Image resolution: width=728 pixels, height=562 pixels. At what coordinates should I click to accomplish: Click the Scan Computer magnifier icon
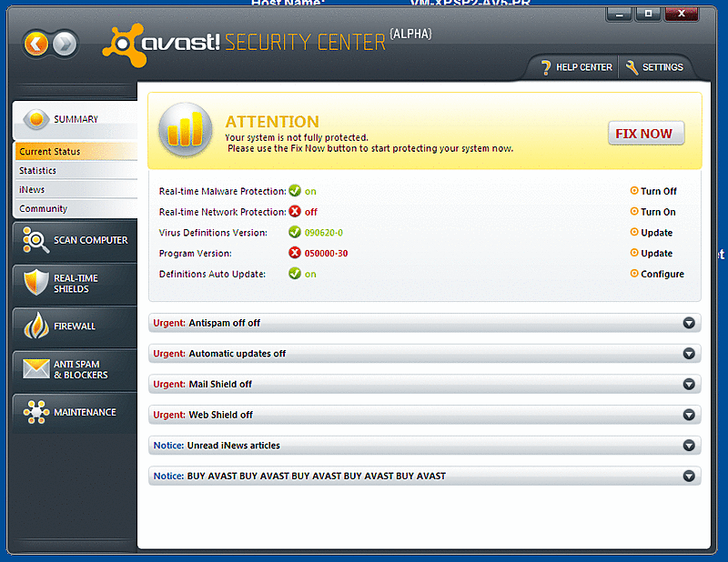click(x=35, y=240)
